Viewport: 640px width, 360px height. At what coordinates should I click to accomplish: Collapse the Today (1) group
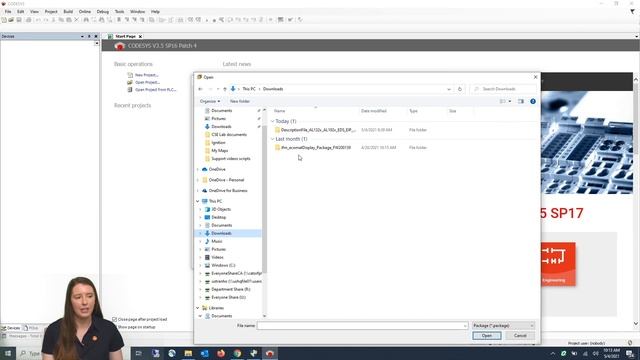272,121
